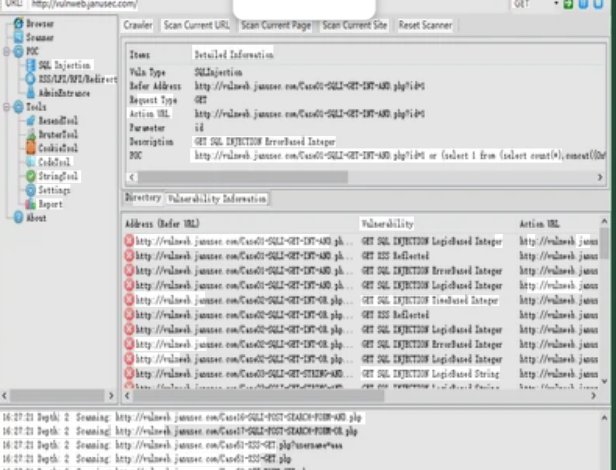This screenshot has width=616, height=470.
Task: Click the POC globe icon
Action: pyautogui.click(x=18, y=51)
